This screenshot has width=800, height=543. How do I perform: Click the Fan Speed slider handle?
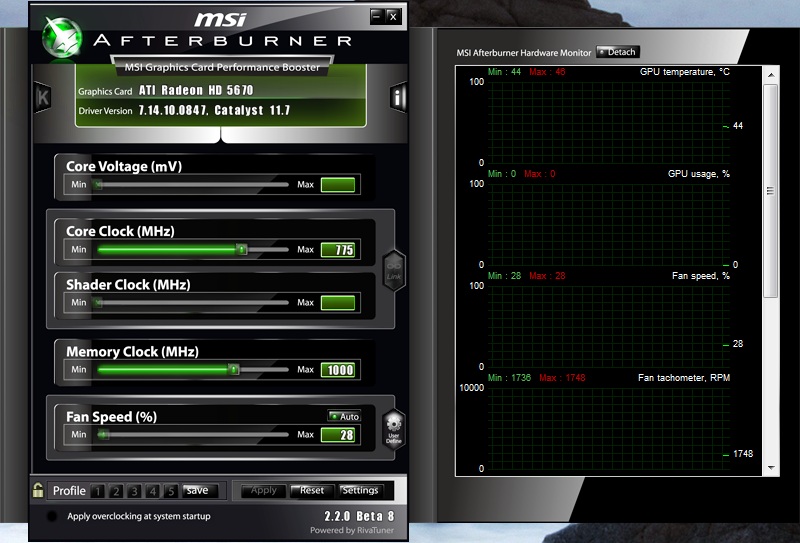(x=103, y=435)
